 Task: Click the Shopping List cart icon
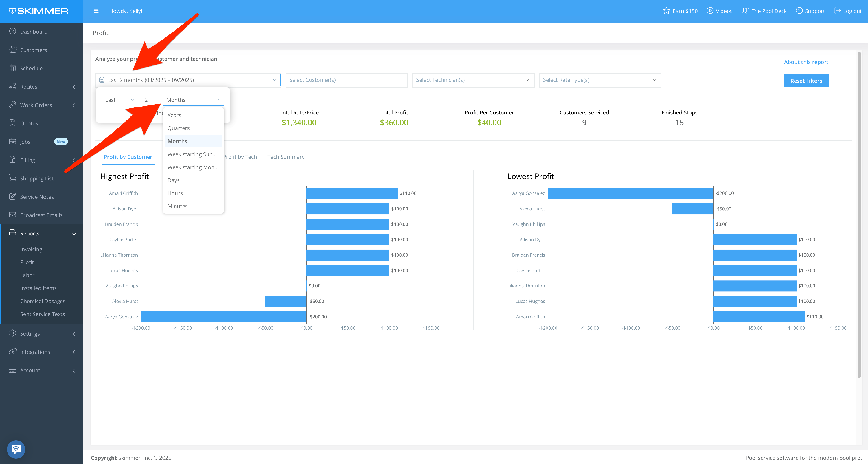[x=12, y=178]
